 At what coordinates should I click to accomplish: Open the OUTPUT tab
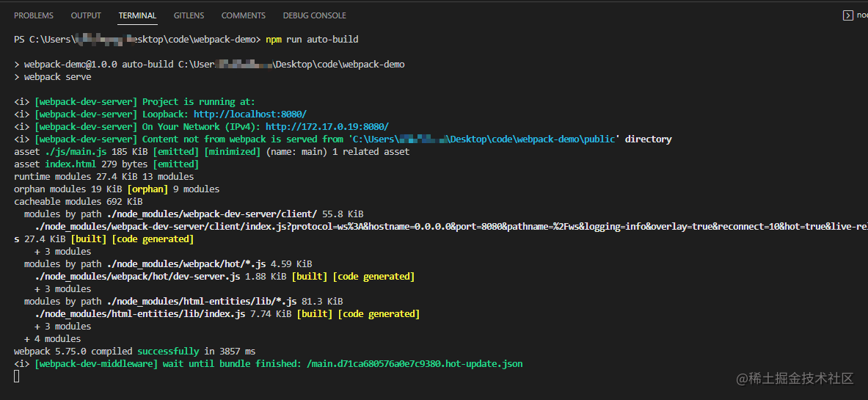point(87,15)
